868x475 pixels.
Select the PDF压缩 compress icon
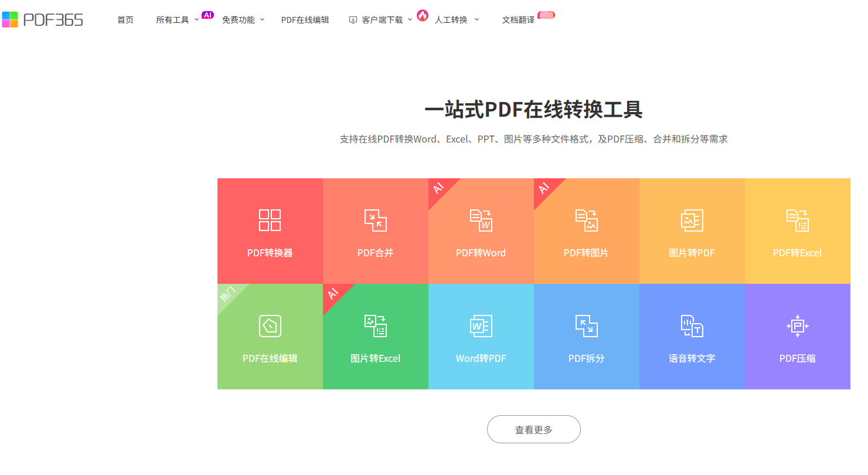pos(797,325)
